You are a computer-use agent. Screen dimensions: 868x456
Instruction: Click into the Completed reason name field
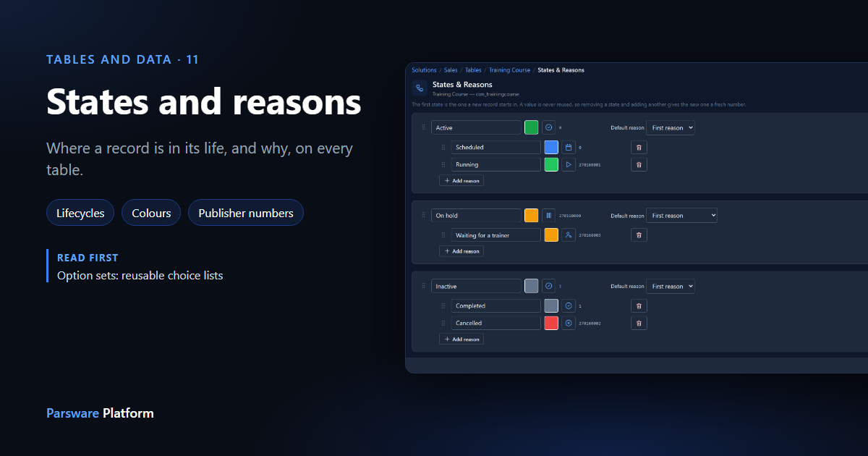click(x=496, y=305)
